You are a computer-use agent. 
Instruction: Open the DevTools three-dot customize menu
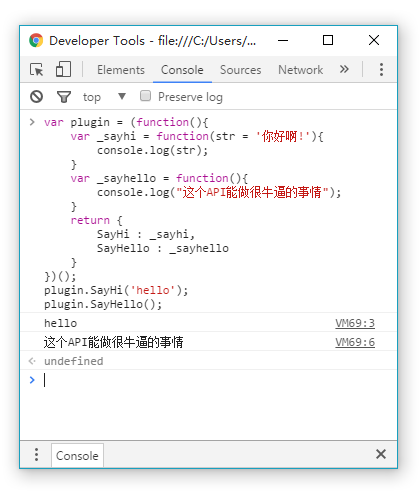381,70
